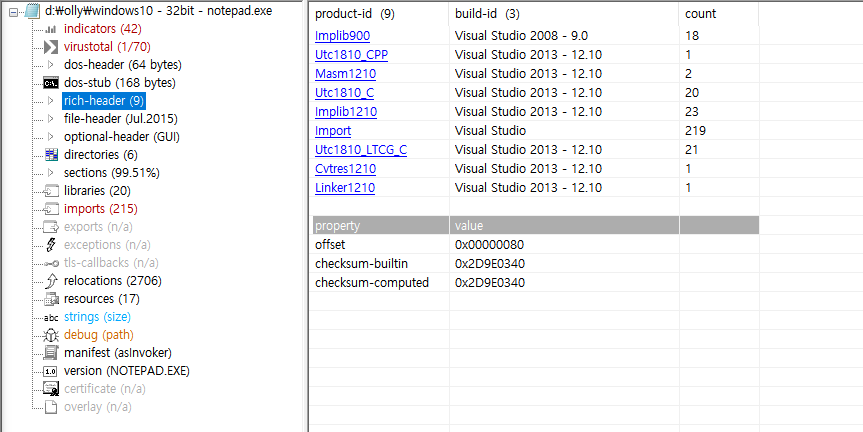Screen dimensions: 863x432
Task: Open directories (6) tree item
Action: (101, 155)
